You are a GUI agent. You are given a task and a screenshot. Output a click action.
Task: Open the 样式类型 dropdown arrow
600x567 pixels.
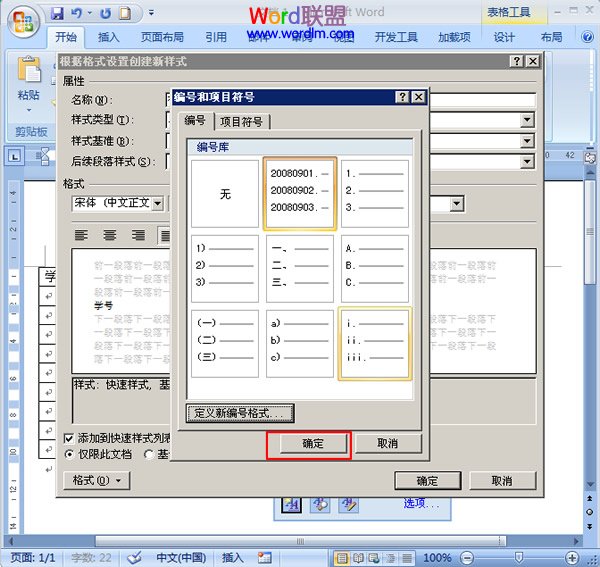tap(527, 120)
